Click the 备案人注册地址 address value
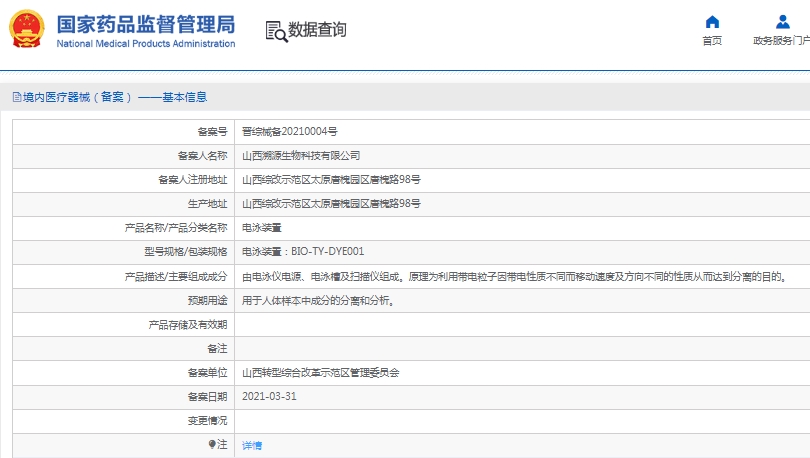 [331, 180]
